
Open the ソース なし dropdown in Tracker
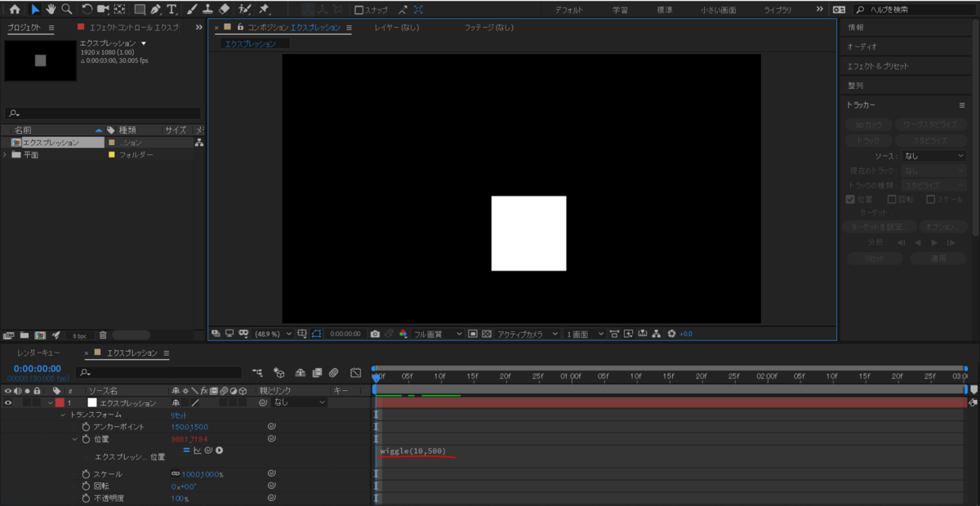(x=933, y=155)
